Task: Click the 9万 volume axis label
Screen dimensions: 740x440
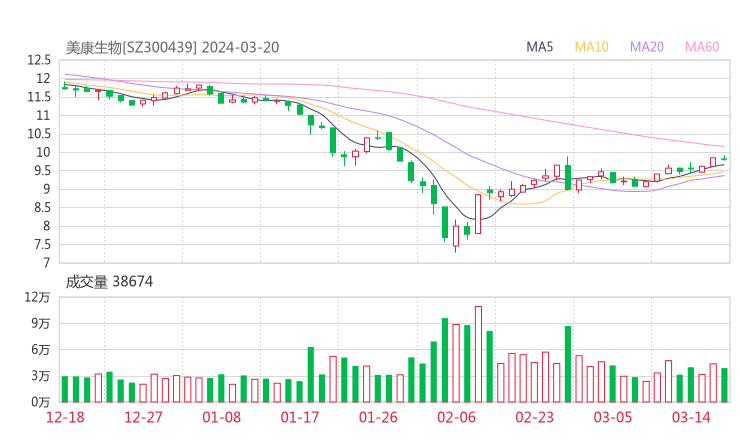Action: click(x=41, y=324)
